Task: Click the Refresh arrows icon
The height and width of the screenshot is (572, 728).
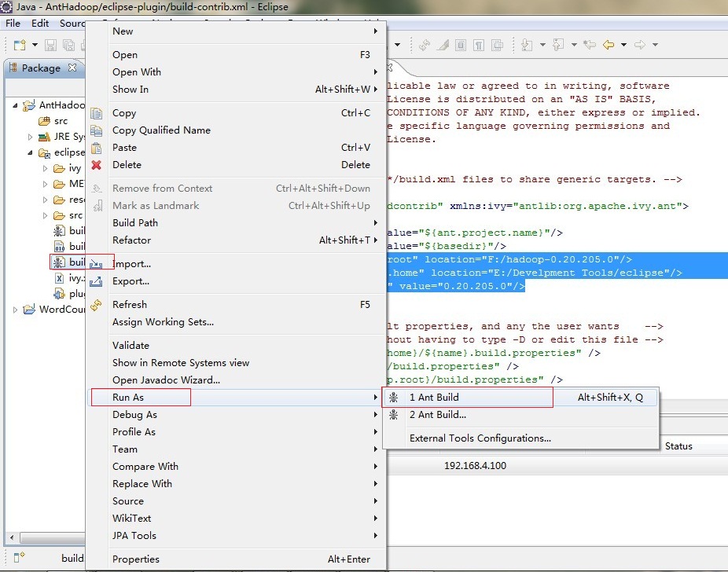Action: (x=96, y=305)
